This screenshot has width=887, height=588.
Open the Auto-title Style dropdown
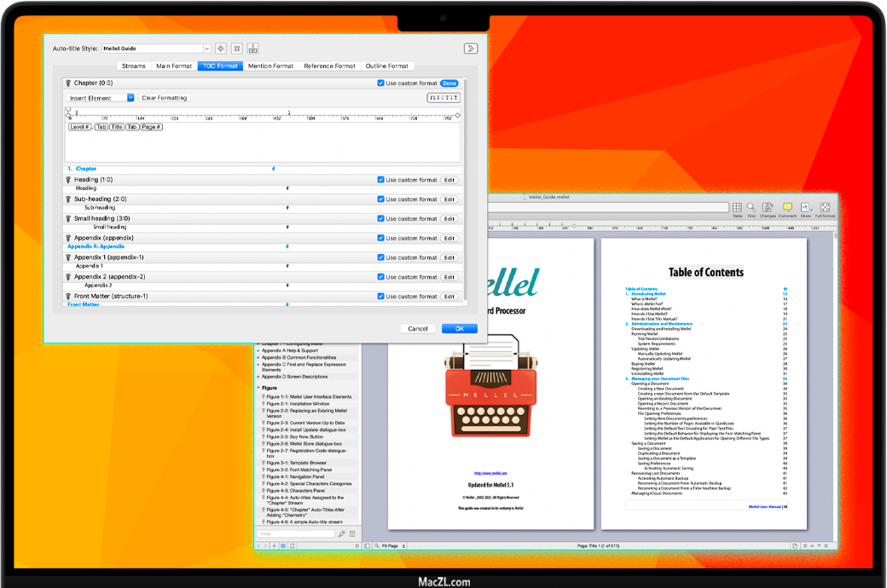coord(206,49)
